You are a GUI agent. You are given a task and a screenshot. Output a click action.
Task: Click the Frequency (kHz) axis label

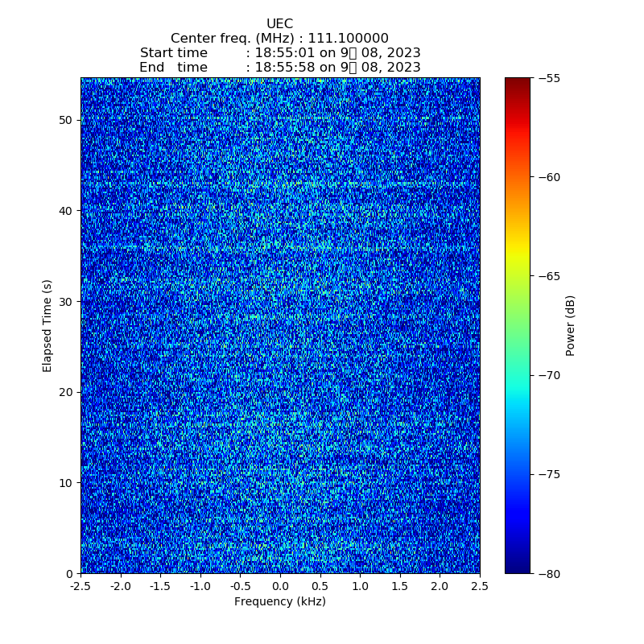click(280, 602)
